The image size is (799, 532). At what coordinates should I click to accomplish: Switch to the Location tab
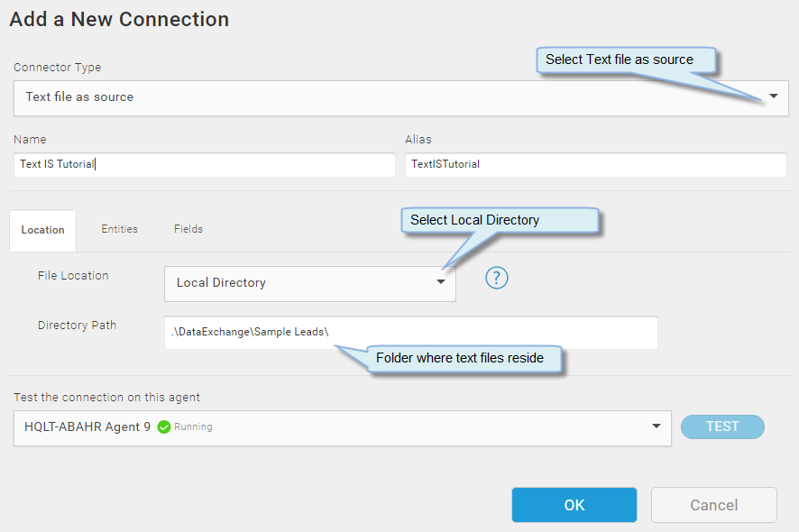pyautogui.click(x=42, y=230)
